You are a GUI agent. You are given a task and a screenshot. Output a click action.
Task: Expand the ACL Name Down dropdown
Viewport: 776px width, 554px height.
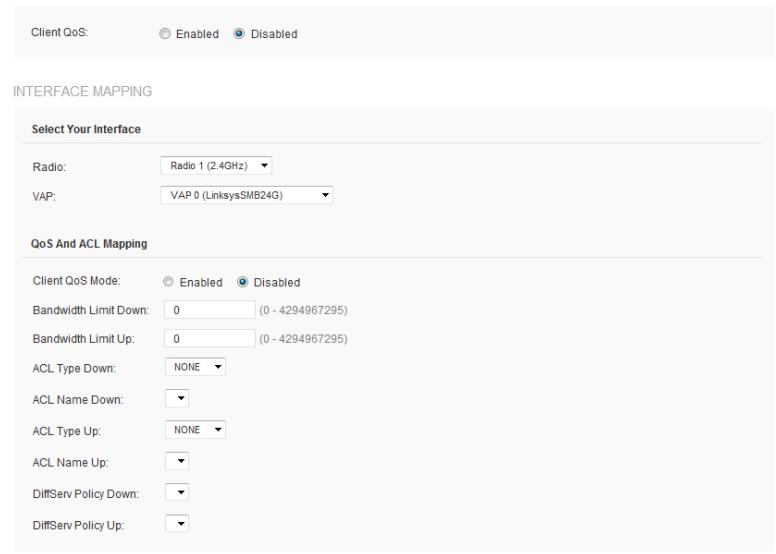(x=176, y=399)
